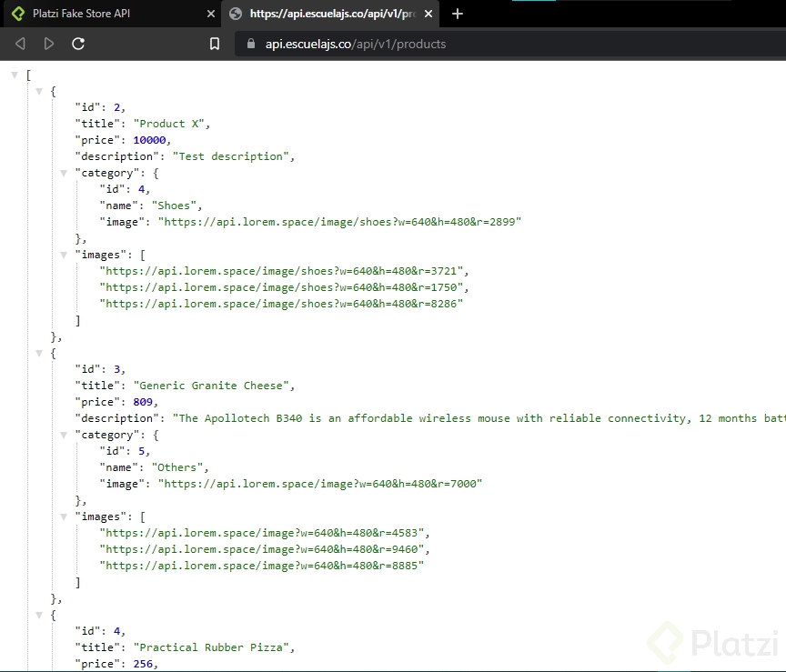
Task: Collapse images array of Generic Granite Cheese
Action: pos(64,517)
